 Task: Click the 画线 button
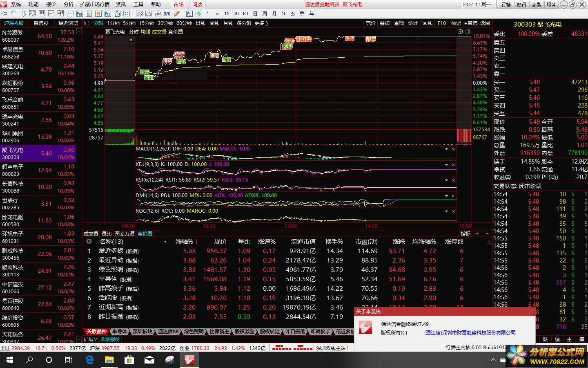(428, 23)
